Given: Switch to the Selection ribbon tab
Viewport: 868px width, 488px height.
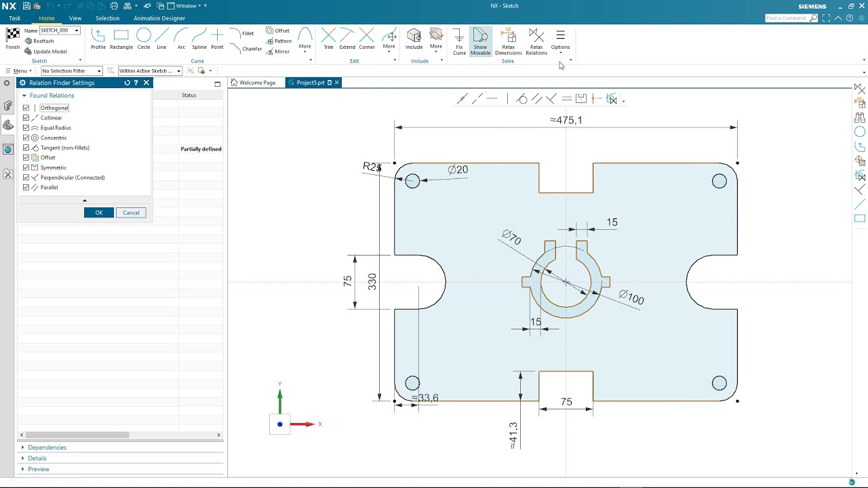Looking at the screenshot, I should [107, 18].
